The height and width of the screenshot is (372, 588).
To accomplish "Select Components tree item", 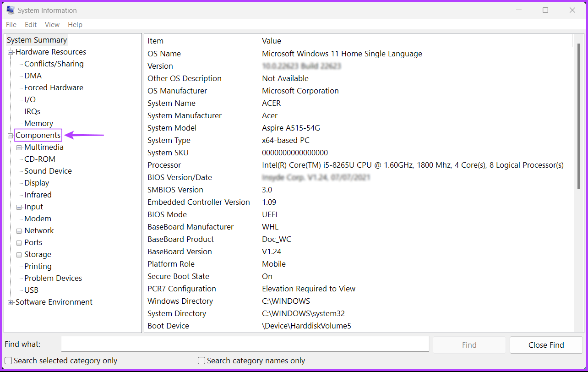I will (38, 135).
